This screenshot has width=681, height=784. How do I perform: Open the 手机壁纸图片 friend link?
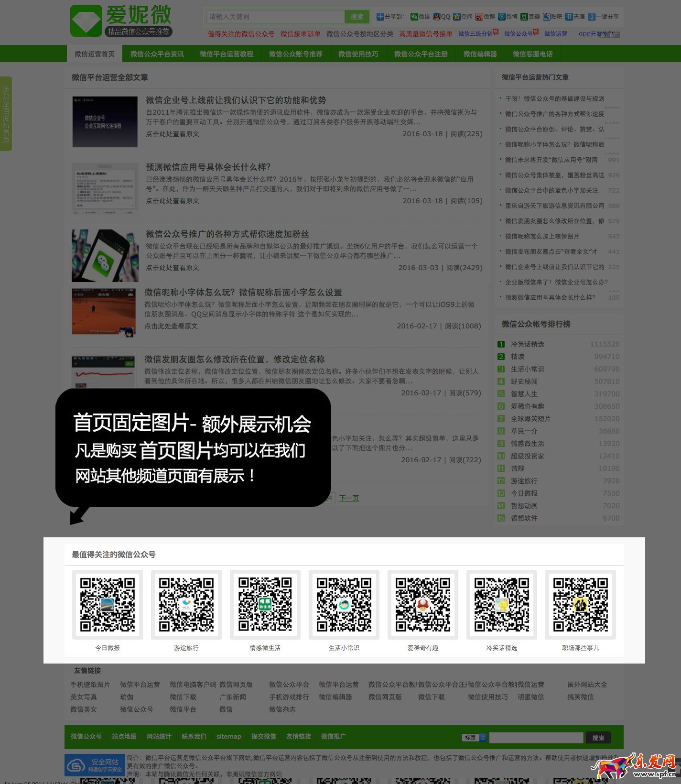click(90, 685)
